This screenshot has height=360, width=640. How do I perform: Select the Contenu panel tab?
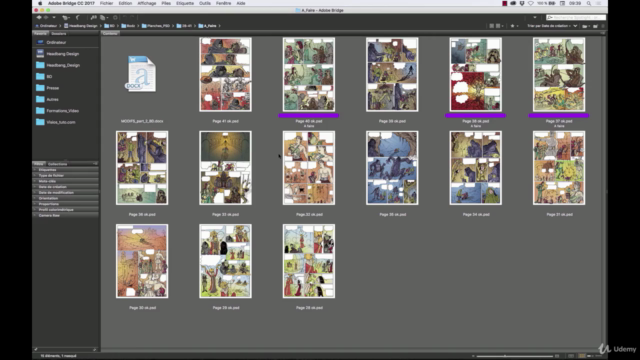click(x=110, y=33)
